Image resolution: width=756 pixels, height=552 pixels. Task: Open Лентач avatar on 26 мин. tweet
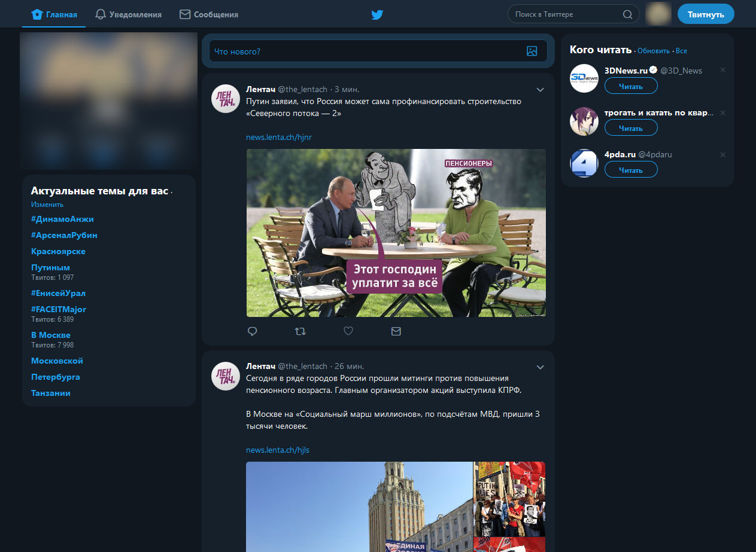[226, 376]
